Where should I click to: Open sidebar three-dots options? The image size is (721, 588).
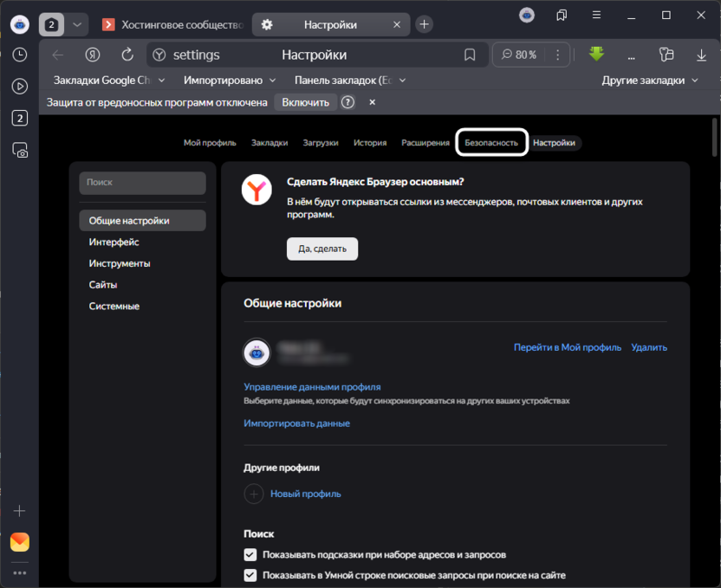(x=19, y=572)
